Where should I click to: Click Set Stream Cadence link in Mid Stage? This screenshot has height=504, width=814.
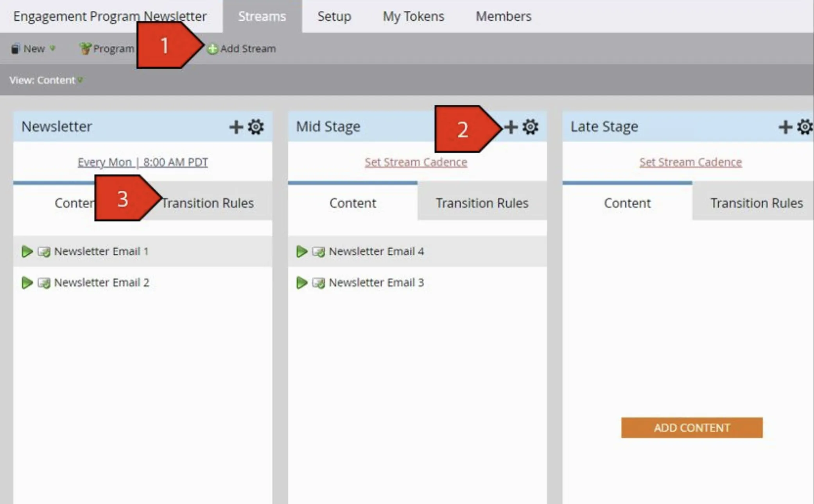pos(416,162)
